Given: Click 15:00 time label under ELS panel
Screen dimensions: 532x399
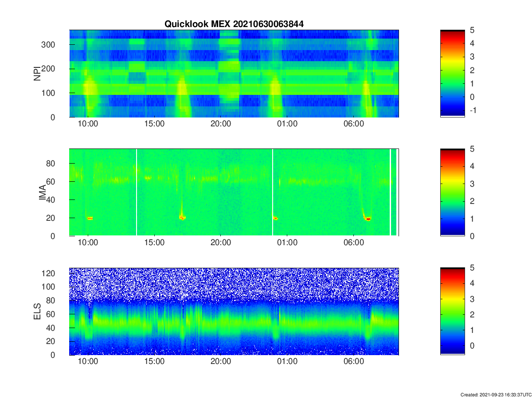Looking at the screenshot, I should pyautogui.click(x=155, y=362).
